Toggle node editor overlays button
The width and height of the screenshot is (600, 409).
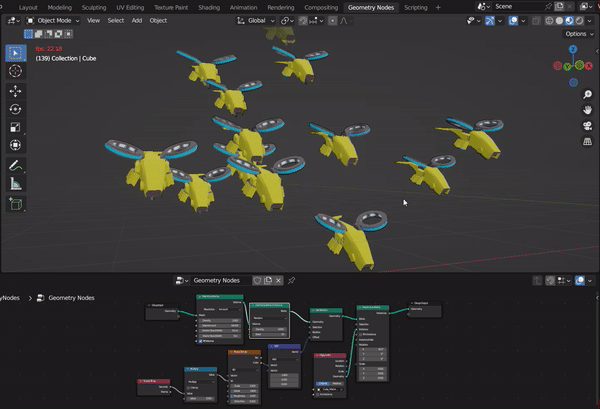click(580, 280)
